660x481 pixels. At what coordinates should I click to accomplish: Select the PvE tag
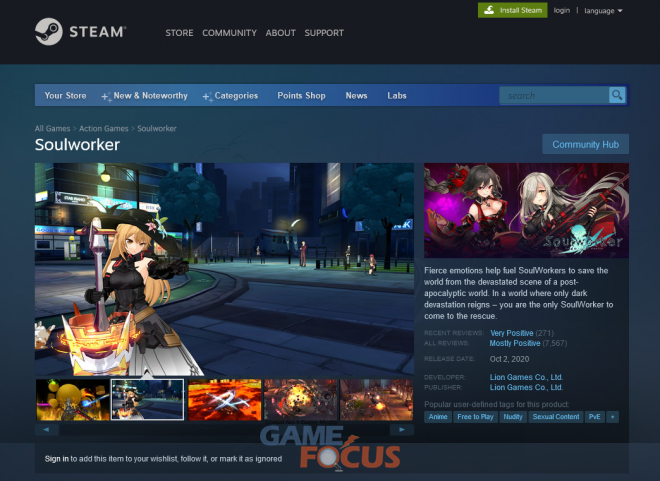pos(594,417)
